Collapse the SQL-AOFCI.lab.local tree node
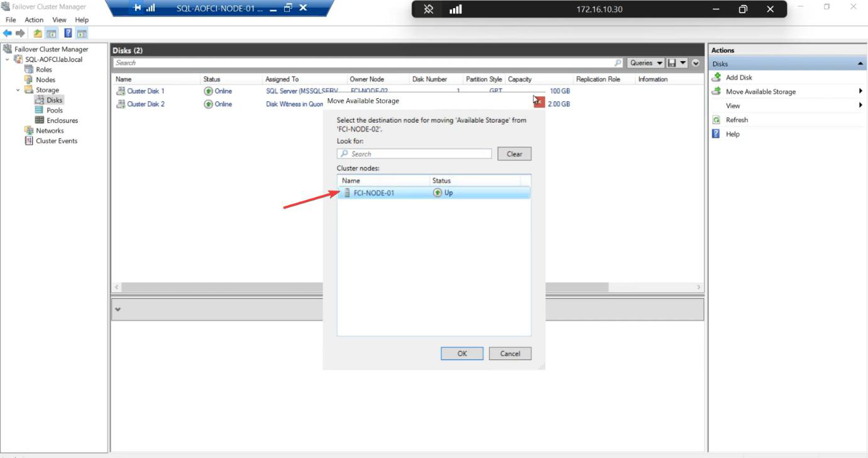The height and width of the screenshot is (458, 868). [8, 60]
